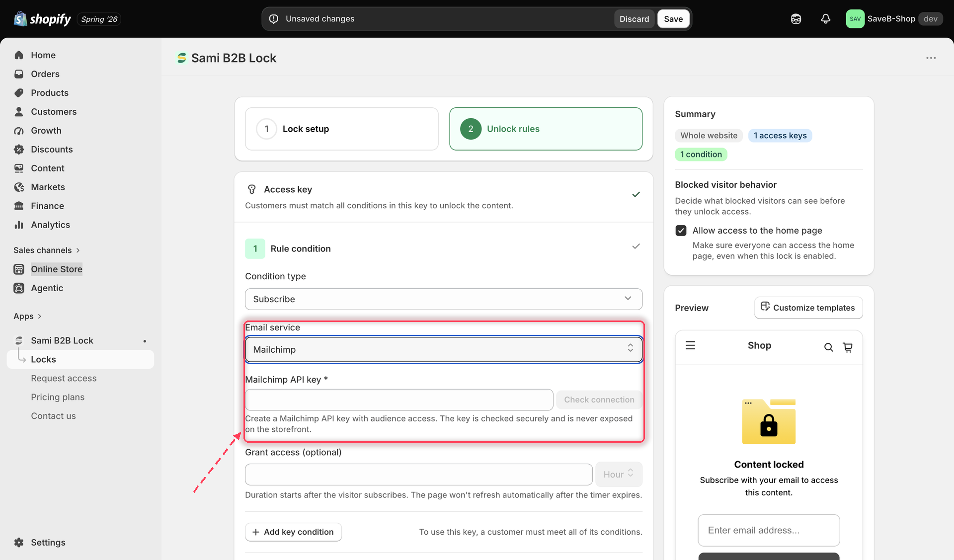Viewport: 954px width, 560px height.
Task: Open Customize templates
Action: click(x=808, y=308)
